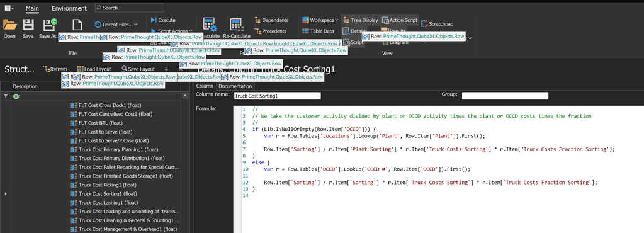The width and height of the screenshot is (644, 233).
Task: Save the file with Save icon
Action: coord(28,25)
